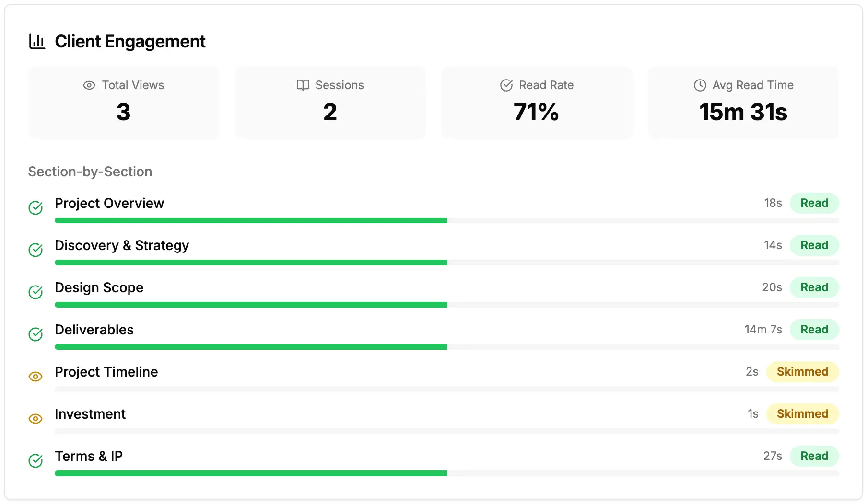The height and width of the screenshot is (504, 868).
Task: Toggle the amber eye icon beside Investment
Action: (35, 419)
